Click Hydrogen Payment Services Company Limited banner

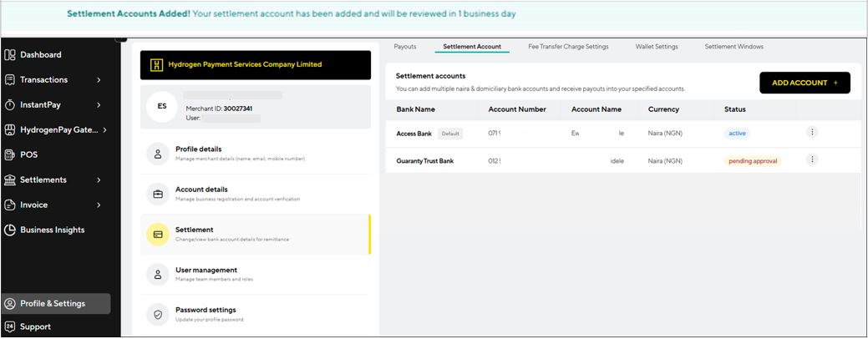[255, 64]
